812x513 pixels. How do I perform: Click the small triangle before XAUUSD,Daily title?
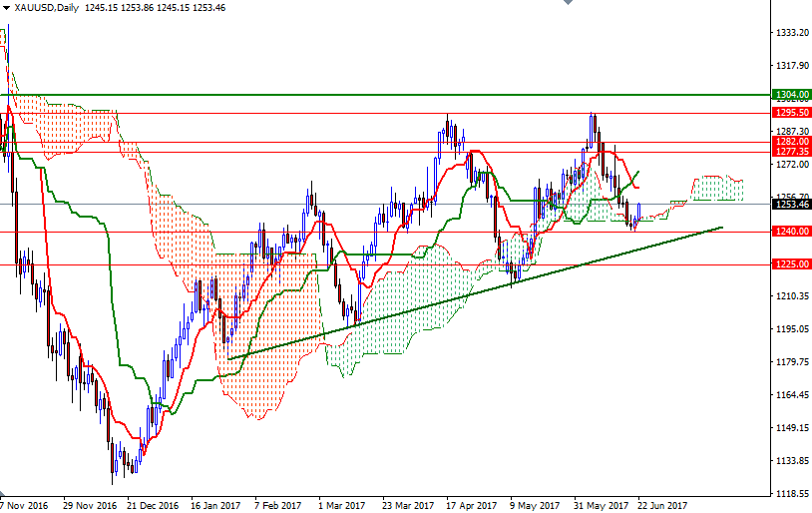click(x=6, y=8)
